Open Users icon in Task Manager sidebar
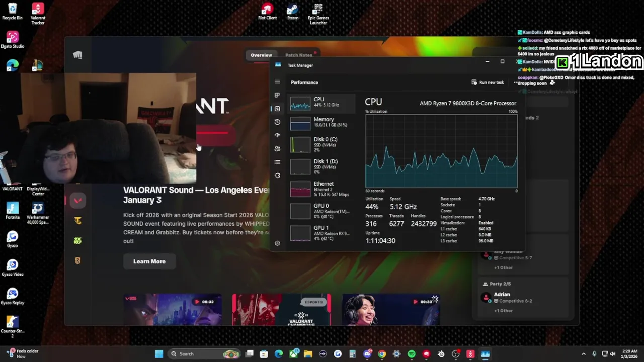644x362 pixels. click(277, 149)
